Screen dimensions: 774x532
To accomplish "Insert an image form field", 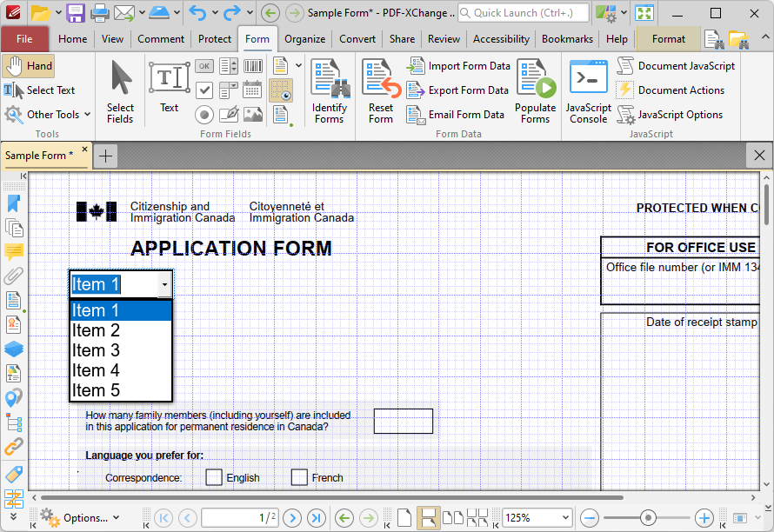I will 253,115.
